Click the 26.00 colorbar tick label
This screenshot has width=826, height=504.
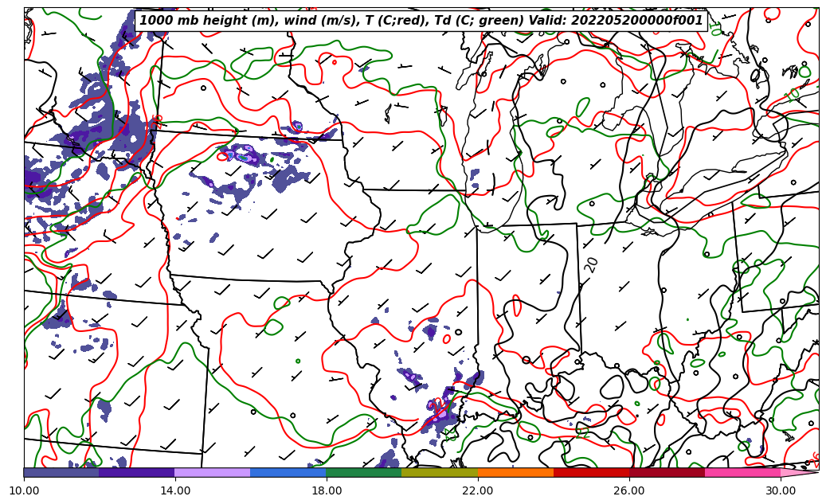[x=629, y=490]
